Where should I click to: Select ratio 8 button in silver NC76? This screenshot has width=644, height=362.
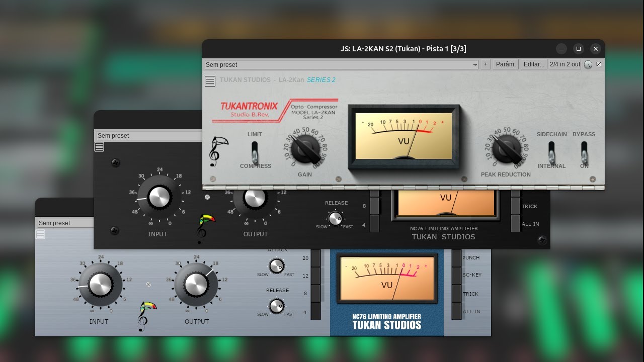click(315, 294)
